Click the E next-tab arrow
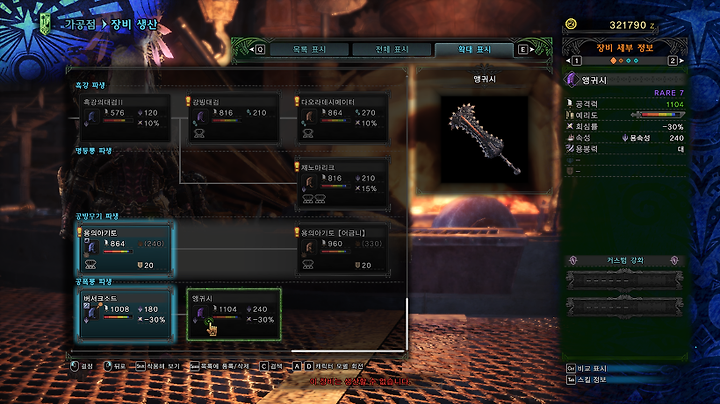The width and height of the screenshot is (720, 404). tap(526, 49)
